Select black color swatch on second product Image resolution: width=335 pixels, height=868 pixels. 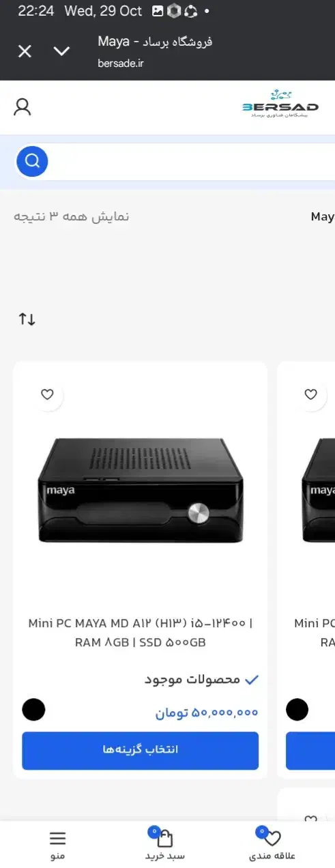[297, 710]
